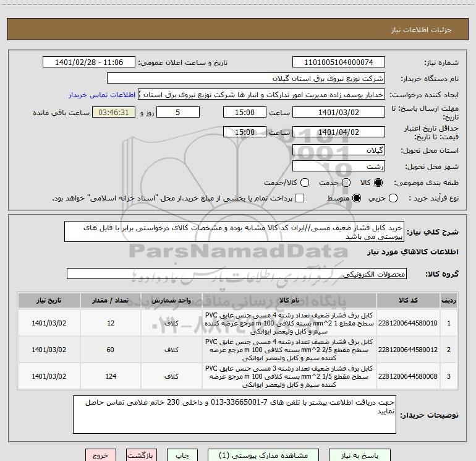The image size is (476, 461).
Task: Click row 3 cable description with 1/5 mm^2
Action: click(x=289, y=376)
